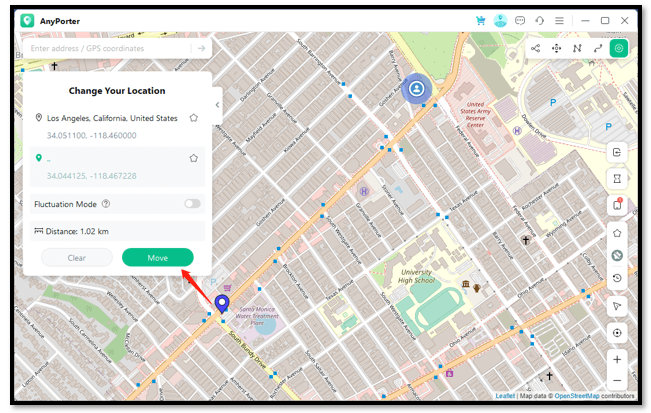Viewport: 651px width, 413px height.
Task: Click the Distance: 1.02 km row
Action: coord(117,231)
